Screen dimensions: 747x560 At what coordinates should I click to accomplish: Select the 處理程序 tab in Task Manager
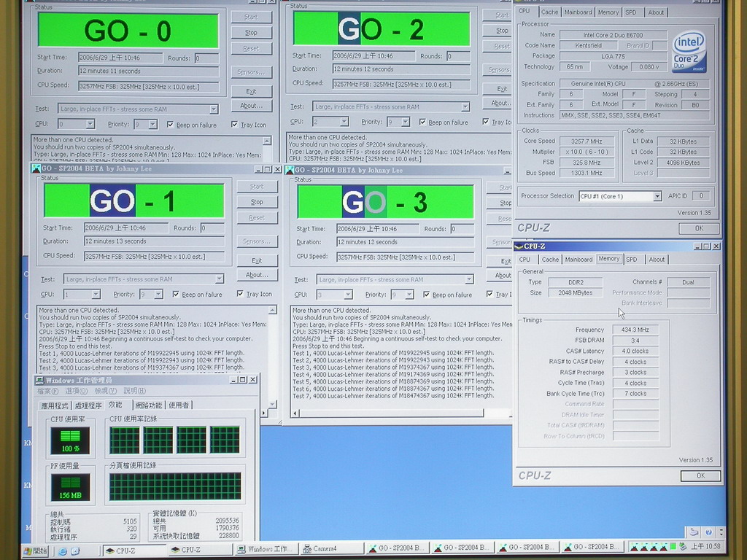pyautogui.click(x=88, y=405)
